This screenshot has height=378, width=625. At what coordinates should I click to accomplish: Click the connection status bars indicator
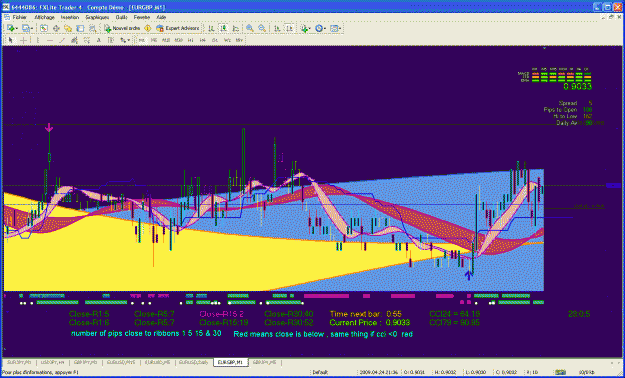coord(561,372)
